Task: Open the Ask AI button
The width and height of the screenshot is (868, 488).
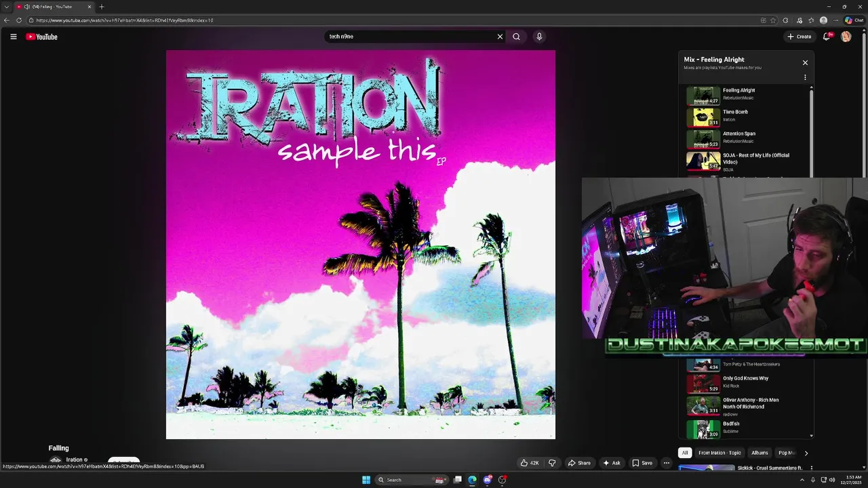Action: click(611, 463)
